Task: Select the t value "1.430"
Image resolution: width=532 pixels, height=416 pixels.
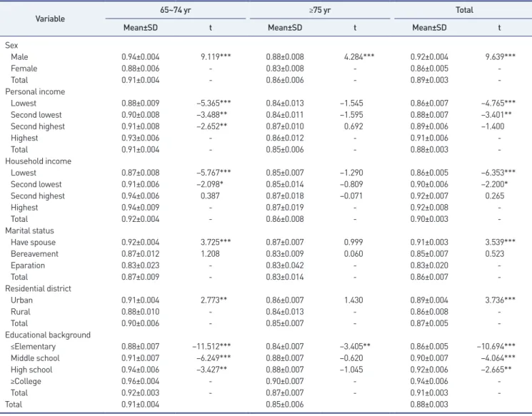Action: [353, 300]
